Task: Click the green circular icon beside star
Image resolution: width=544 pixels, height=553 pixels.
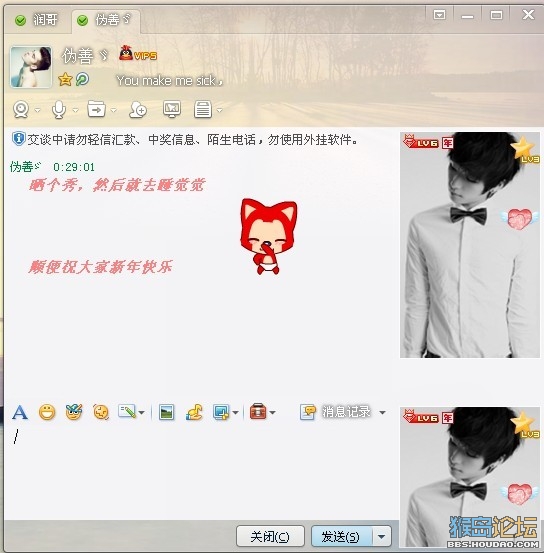Action: coord(82,79)
